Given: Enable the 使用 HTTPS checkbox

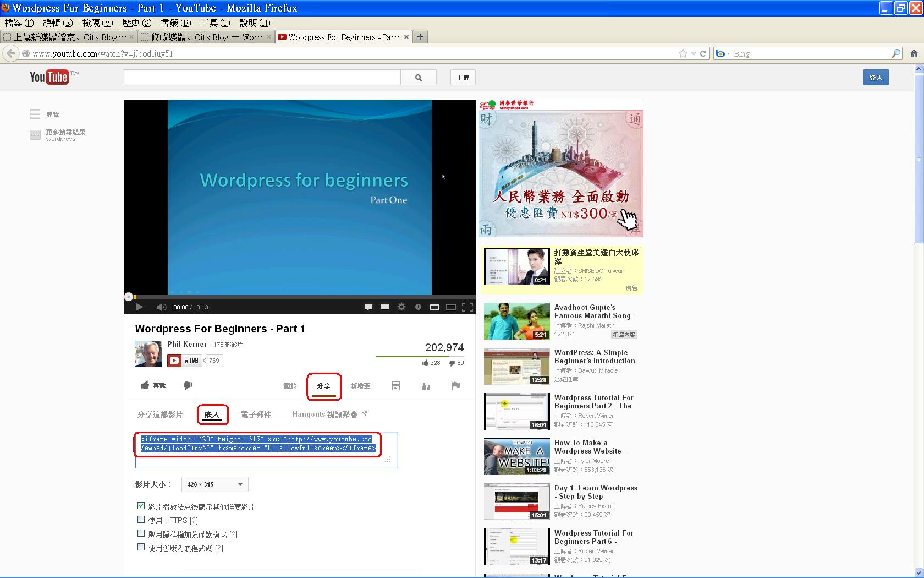Looking at the screenshot, I should [x=141, y=520].
